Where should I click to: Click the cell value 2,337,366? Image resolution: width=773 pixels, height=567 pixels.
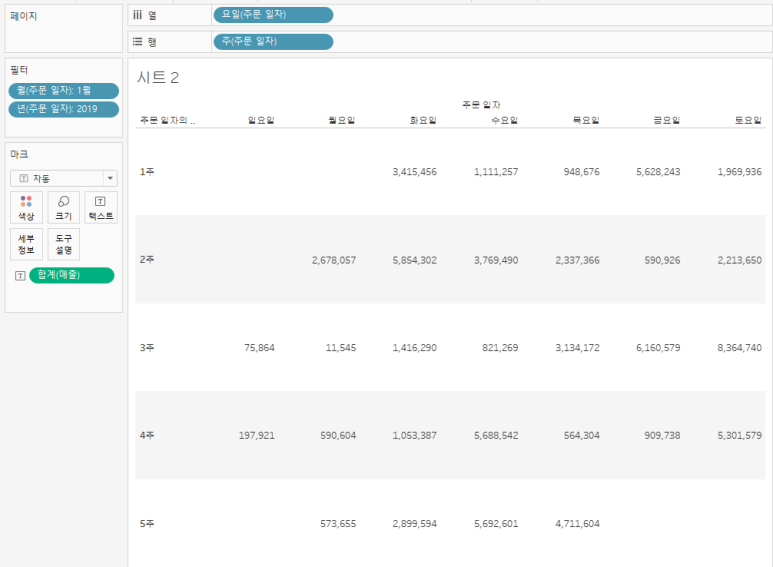click(577, 260)
